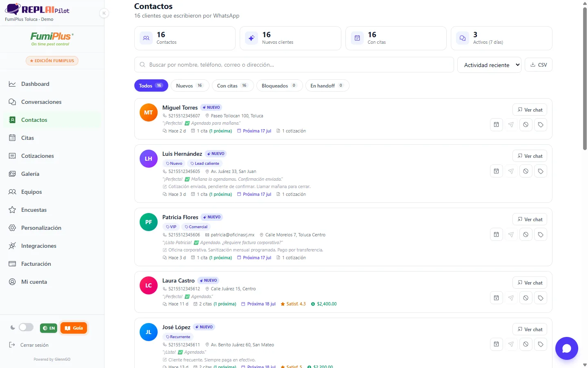
Task: Focus the contact search field
Action: coord(294,65)
